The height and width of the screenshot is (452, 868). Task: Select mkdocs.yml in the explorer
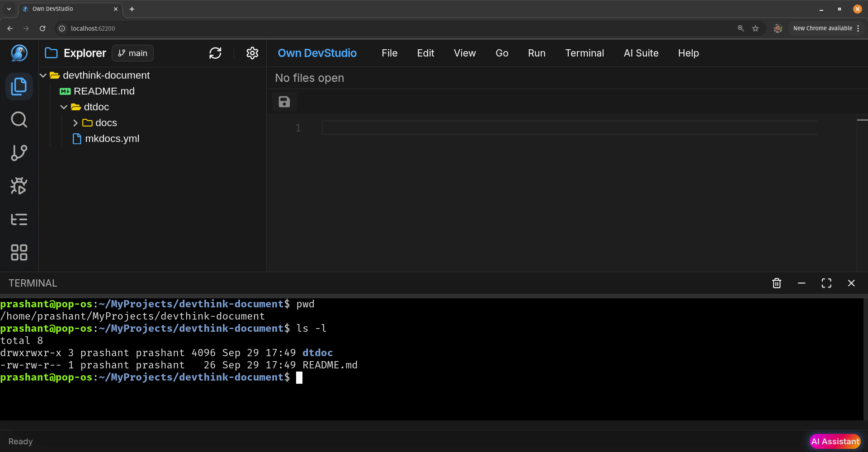click(x=112, y=139)
